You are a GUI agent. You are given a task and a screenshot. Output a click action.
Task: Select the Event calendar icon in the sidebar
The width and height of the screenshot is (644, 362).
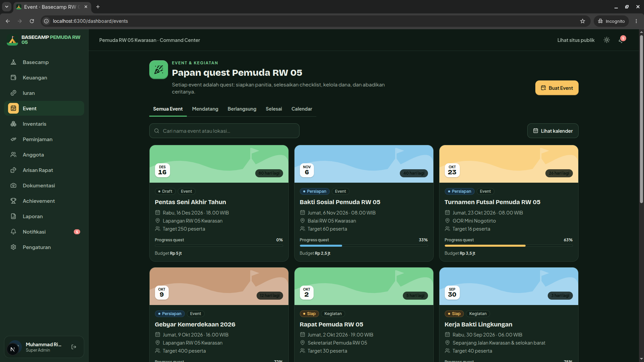pos(13,109)
